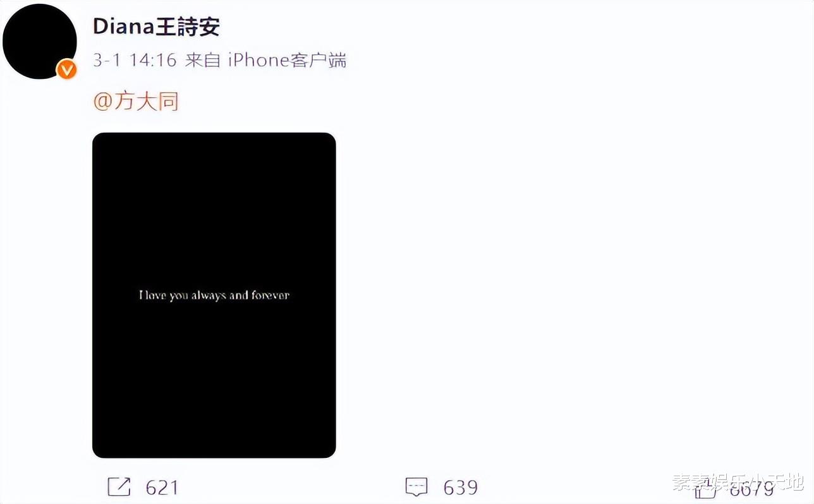Click the comment count 639
The width and height of the screenshot is (814, 504).
click(x=461, y=488)
